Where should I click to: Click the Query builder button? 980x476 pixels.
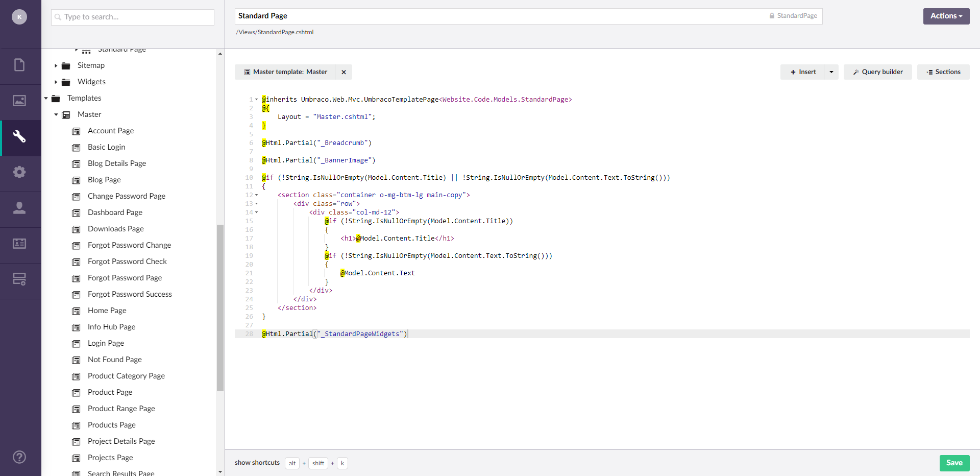pos(877,72)
